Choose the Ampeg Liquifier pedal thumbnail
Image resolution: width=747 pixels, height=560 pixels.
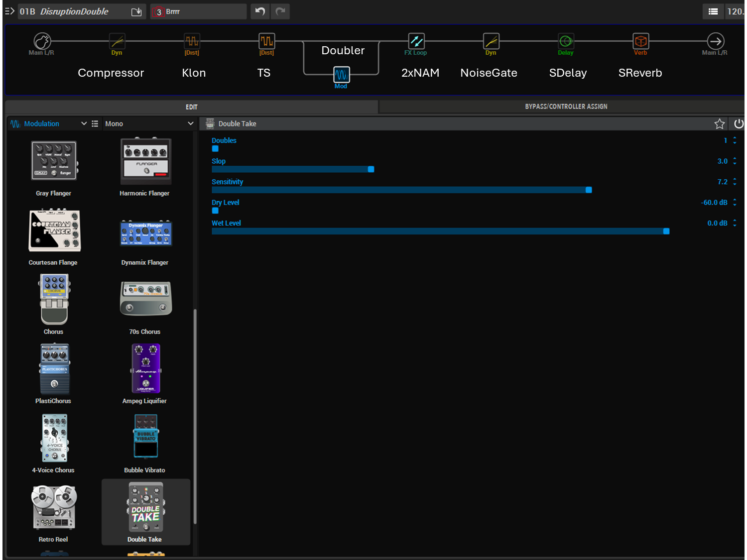145,368
